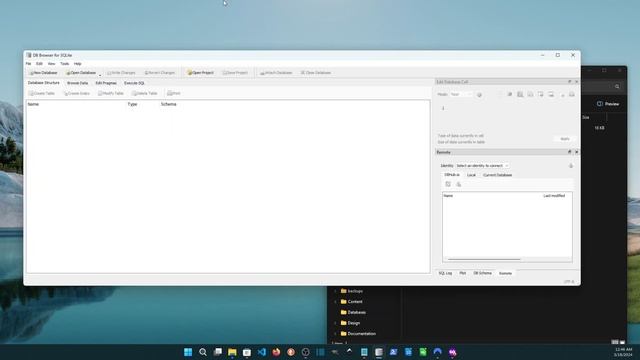Click the Name column header in structure tree
Image resolution: width=640 pixels, height=360 pixels.
click(33, 104)
